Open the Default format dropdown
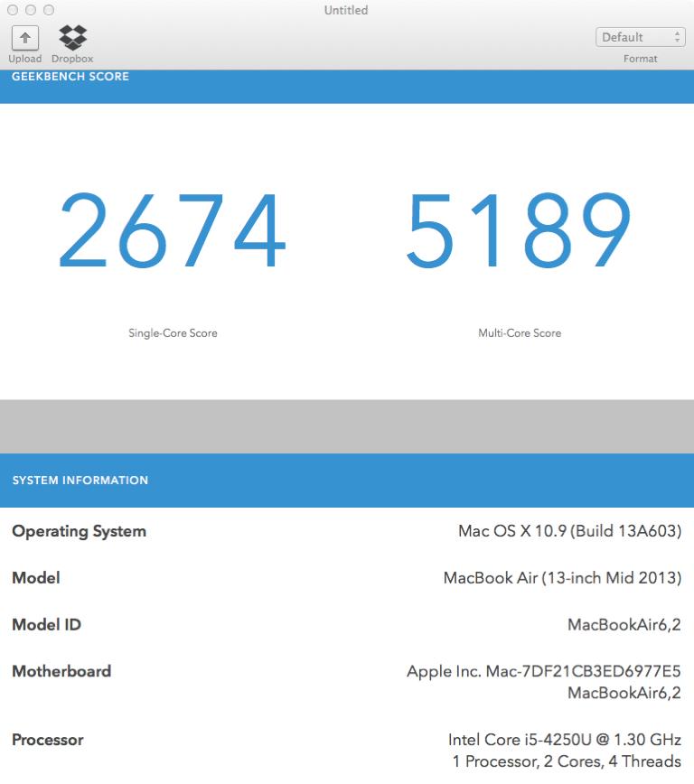Image resolution: width=694 pixels, height=784 pixels. [640, 37]
